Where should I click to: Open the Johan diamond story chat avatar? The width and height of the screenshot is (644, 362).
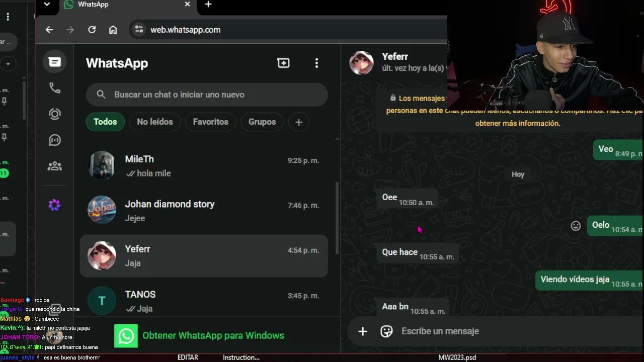pyautogui.click(x=102, y=210)
